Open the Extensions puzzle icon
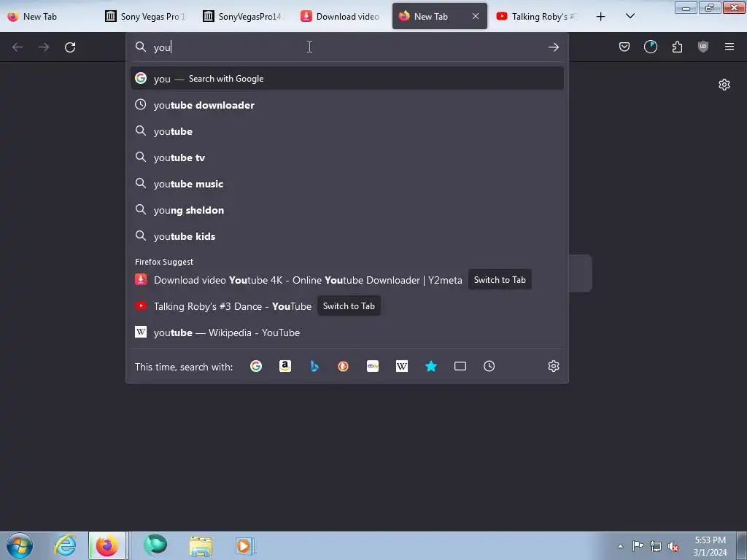Screen dimensions: 747x560 (677, 47)
